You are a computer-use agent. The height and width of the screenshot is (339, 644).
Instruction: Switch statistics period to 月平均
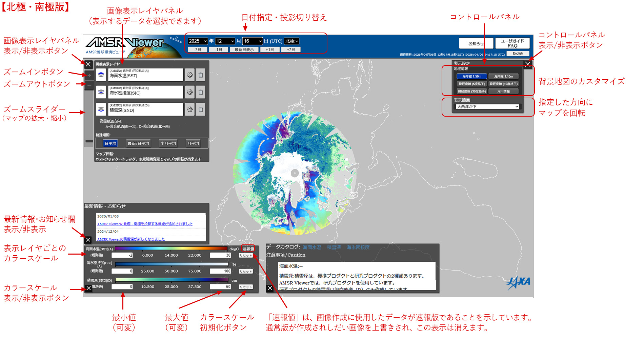tap(193, 143)
